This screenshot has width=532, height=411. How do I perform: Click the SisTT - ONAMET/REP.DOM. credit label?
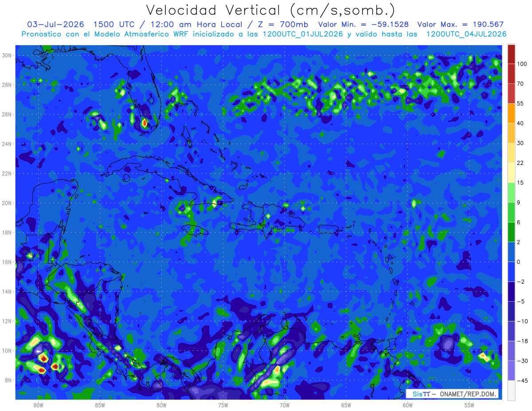[x=452, y=394]
